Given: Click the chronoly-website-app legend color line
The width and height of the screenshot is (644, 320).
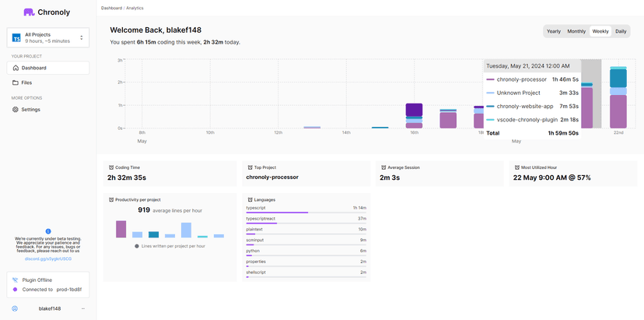Looking at the screenshot, I should tap(491, 107).
